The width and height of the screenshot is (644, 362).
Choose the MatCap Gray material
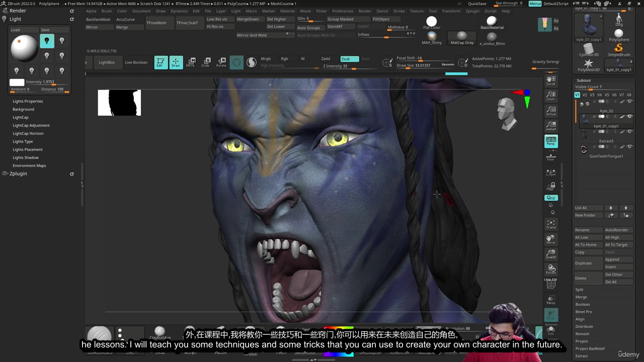462,38
